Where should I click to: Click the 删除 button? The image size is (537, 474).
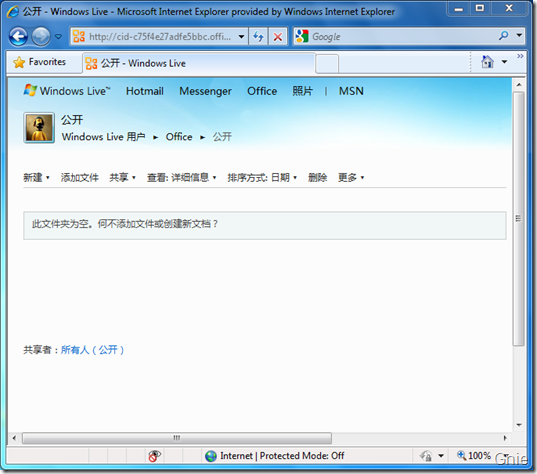point(317,177)
